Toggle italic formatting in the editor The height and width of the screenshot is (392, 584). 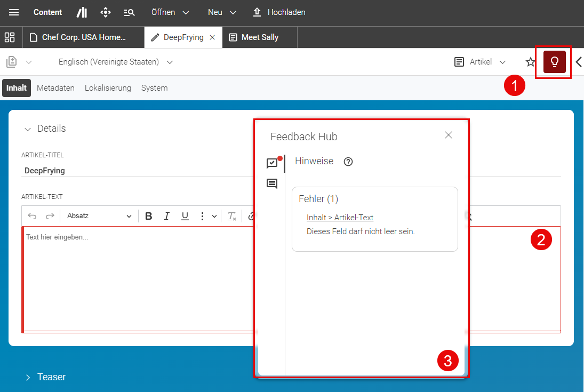(167, 216)
